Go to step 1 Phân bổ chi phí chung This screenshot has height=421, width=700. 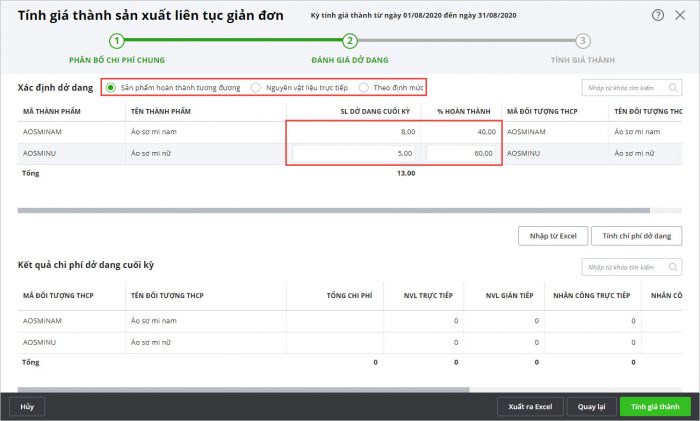117,41
